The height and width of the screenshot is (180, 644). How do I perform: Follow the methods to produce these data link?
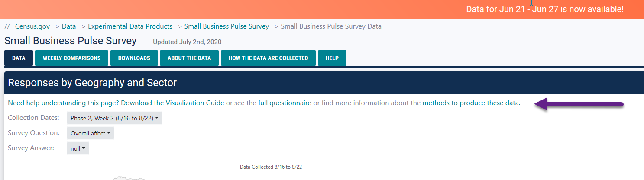pyautogui.click(x=471, y=103)
